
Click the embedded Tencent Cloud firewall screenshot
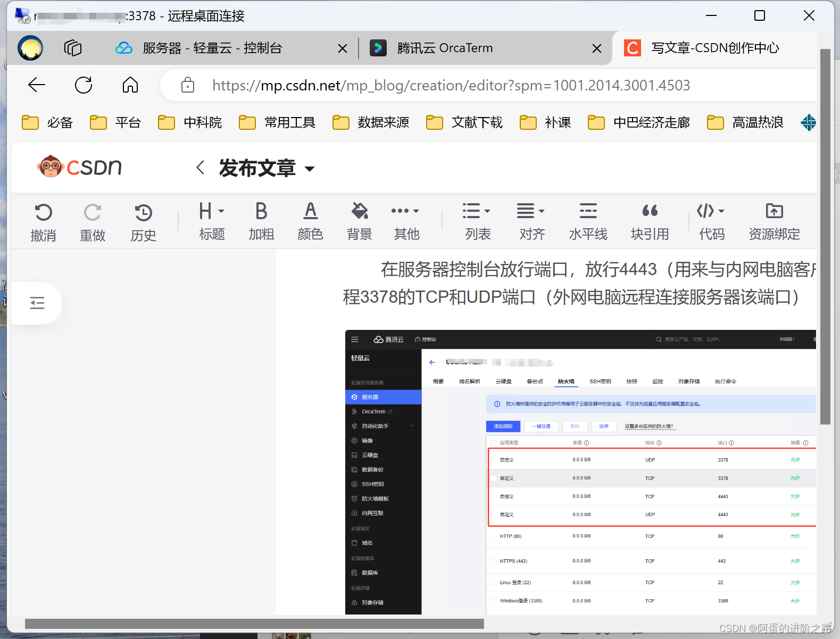point(580,472)
